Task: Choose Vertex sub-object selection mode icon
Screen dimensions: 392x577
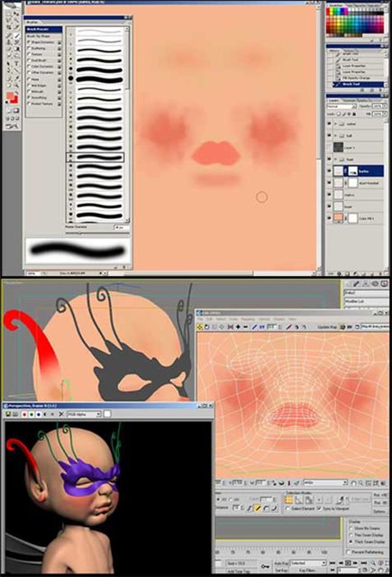Action: click(288, 499)
